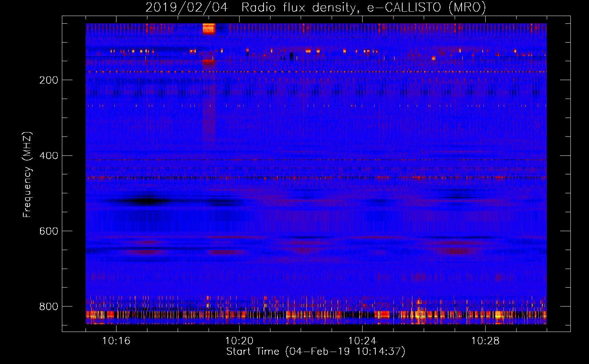589x364 pixels.
Task: Click the Frequency (MHZ) axis label
Action: click(27, 174)
